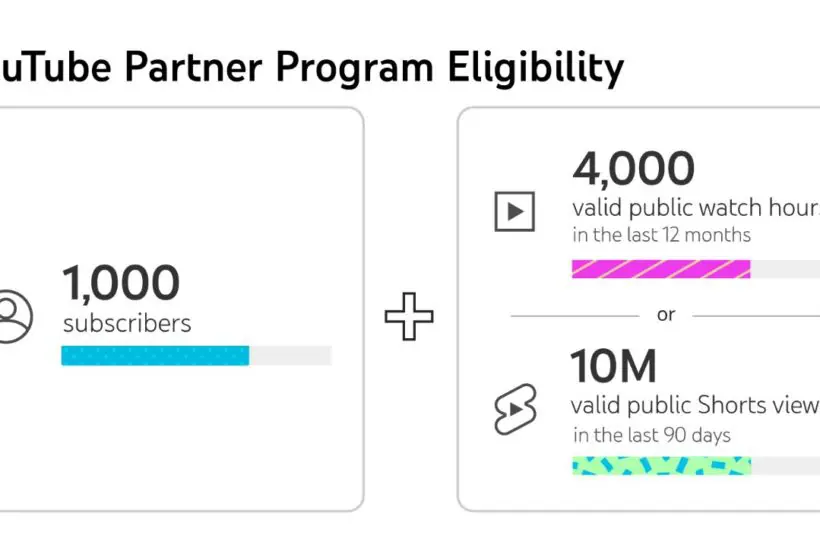Click the 1,000 number text
This screenshot has height=548, width=820.
click(121, 283)
